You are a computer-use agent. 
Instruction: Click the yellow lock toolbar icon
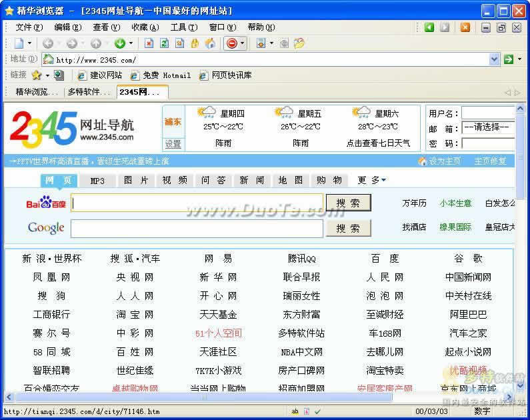point(195,43)
